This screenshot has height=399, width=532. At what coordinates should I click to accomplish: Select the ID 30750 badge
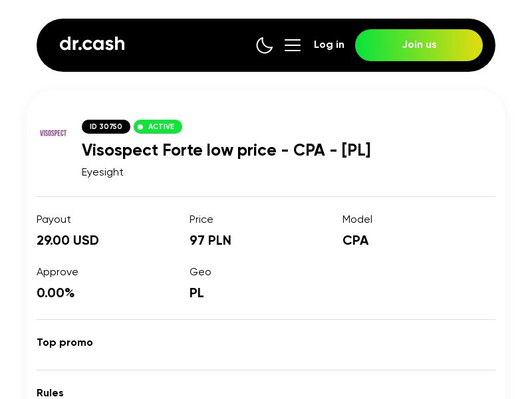tap(106, 126)
